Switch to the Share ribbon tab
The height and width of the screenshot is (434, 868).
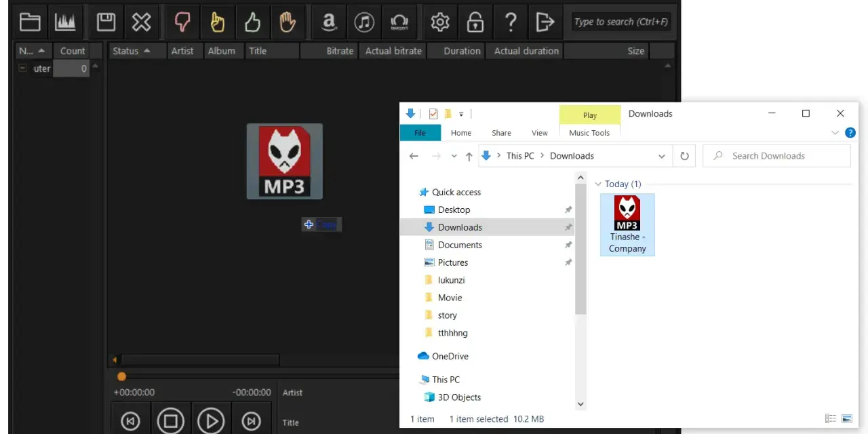pos(502,133)
